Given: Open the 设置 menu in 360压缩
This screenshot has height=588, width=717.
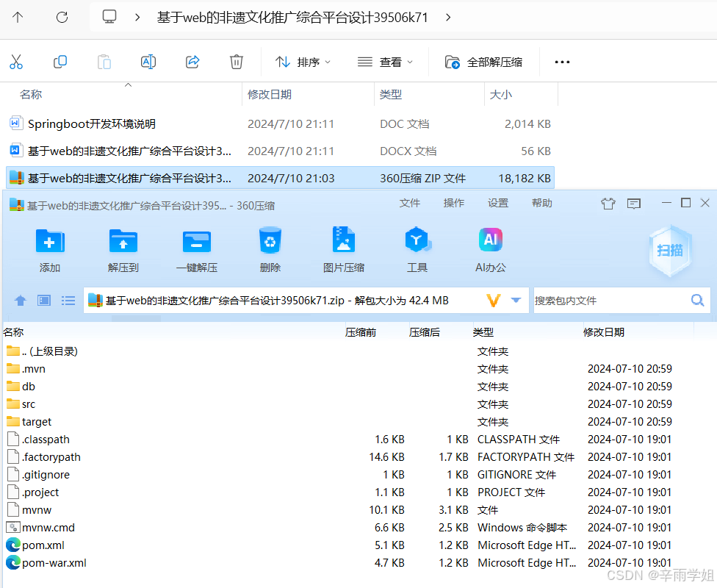Looking at the screenshot, I should pyautogui.click(x=498, y=203).
